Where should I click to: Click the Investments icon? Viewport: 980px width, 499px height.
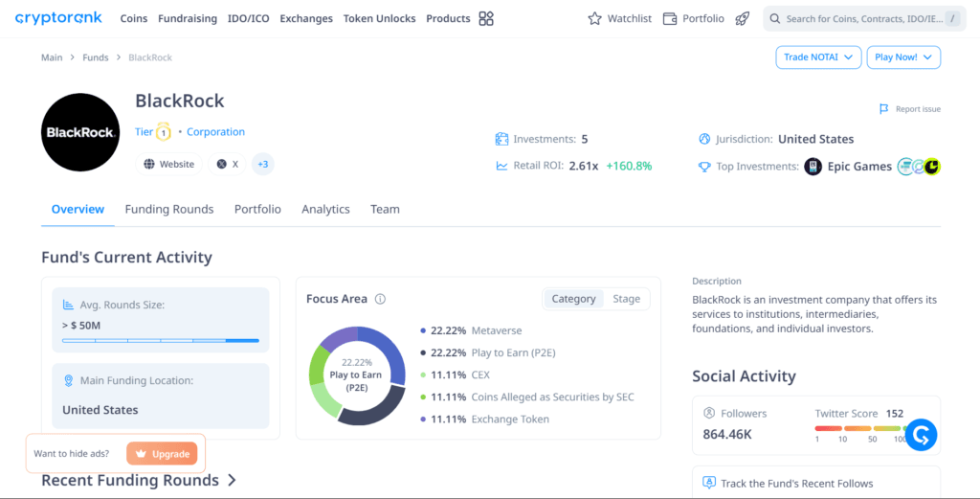tap(501, 139)
